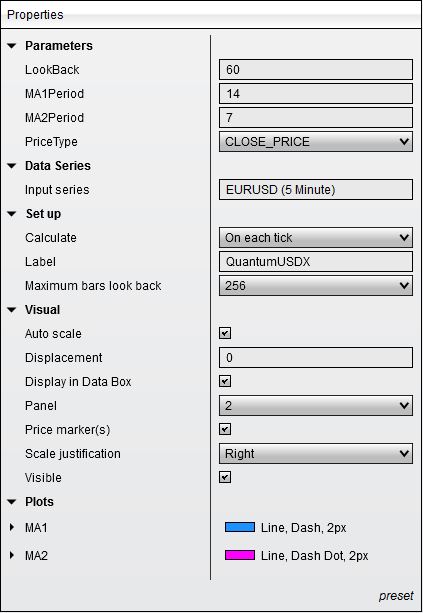This screenshot has height=613, width=423.
Task: Uncheck Display in Data Box
Action: (x=225, y=381)
